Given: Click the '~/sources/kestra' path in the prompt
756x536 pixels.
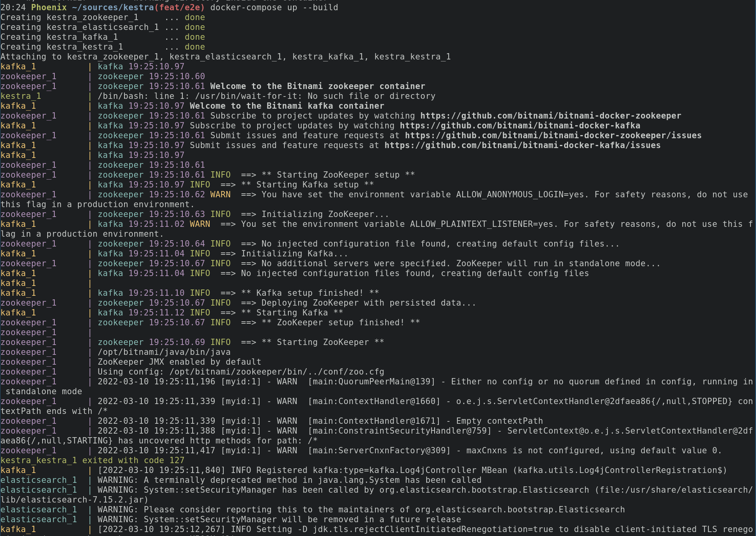Looking at the screenshot, I should coord(113,7).
